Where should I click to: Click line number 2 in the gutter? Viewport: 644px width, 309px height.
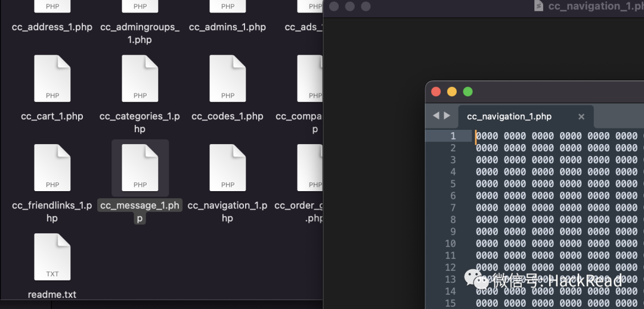[453, 148]
